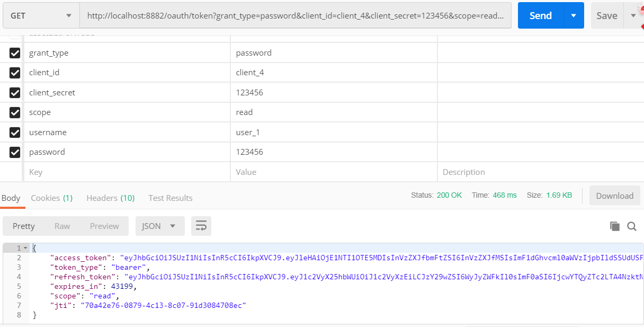Select the Raw view mode
The image size is (644, 327).
click(62, 226)
